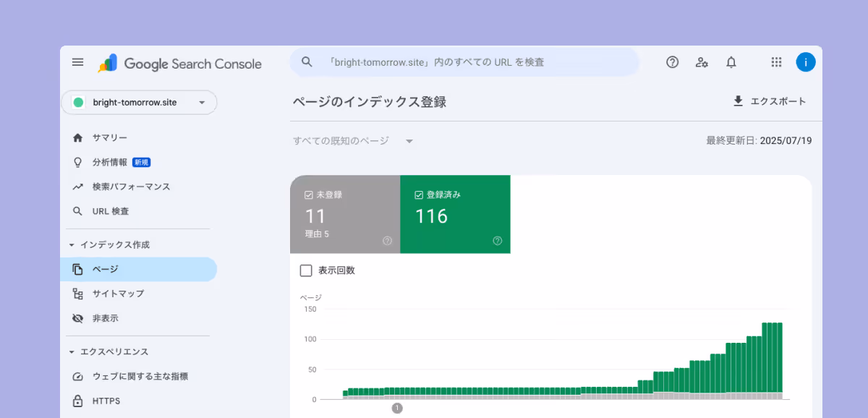Click the green property dot icon
This screenshot has height=418, width=868.
(78, 103)
